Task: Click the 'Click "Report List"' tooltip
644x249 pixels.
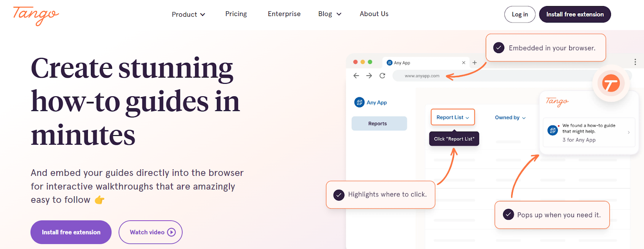Action: (454, 138)
